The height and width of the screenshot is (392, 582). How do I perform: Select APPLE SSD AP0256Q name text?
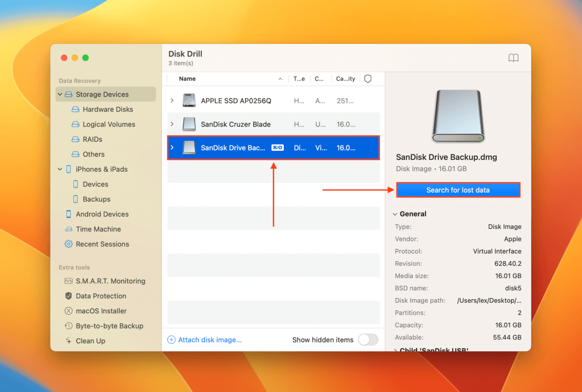(x=236, y=101)
